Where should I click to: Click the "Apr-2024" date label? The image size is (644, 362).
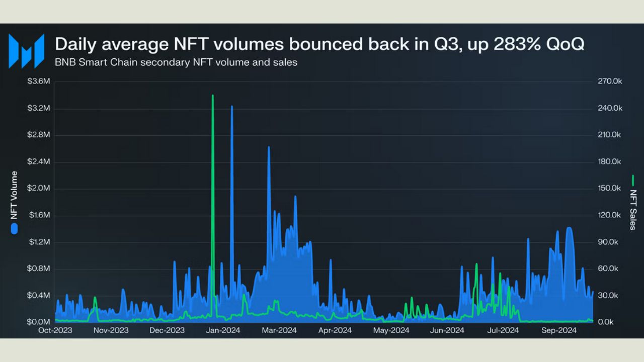pyautogui.click(x=335, y=331)
